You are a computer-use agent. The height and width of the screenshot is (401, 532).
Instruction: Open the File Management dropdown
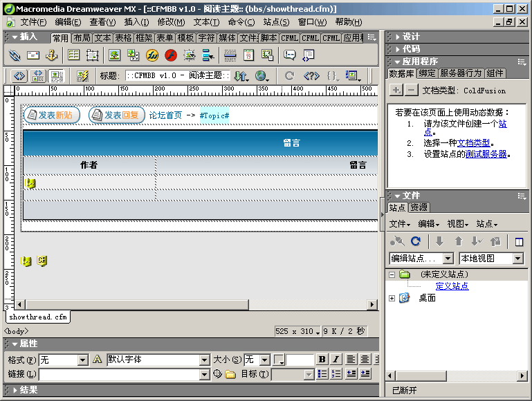click(241, 75)
